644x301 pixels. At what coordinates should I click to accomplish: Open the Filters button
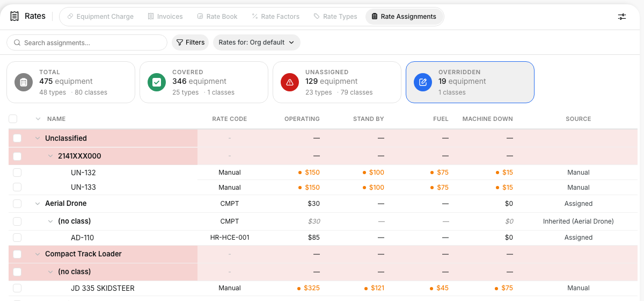(x=190, y=42)
